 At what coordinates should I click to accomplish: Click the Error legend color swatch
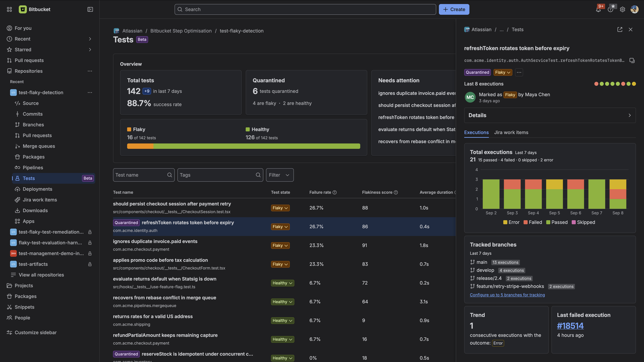point(505,222)
